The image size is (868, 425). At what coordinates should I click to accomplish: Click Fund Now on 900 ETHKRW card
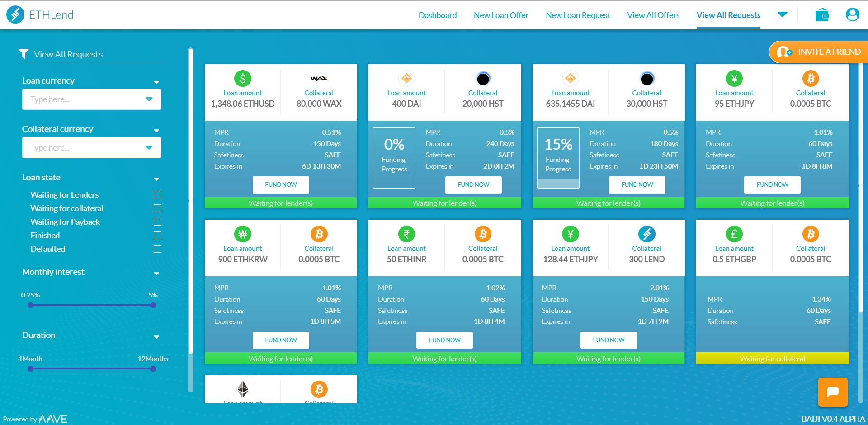[281, 340]
